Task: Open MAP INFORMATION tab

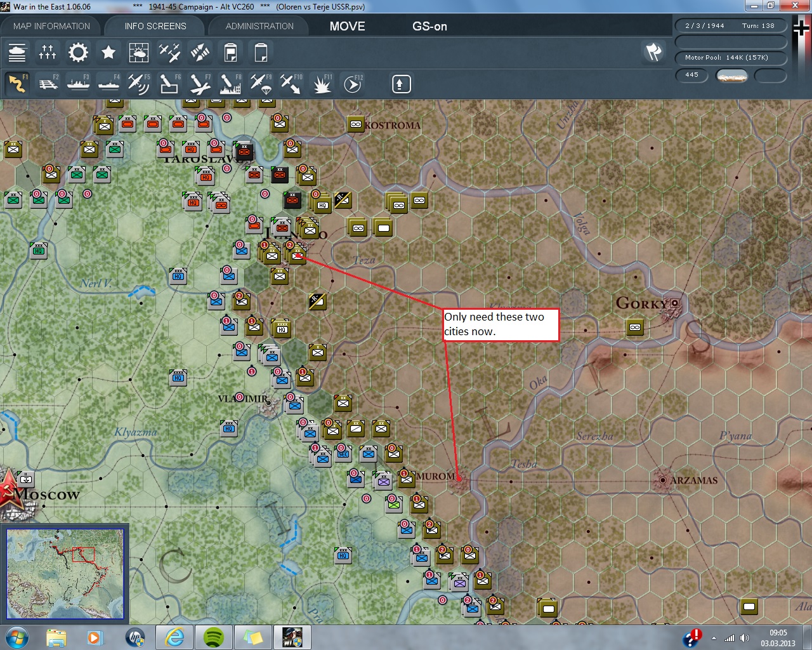Action: (x=51, y=26)
